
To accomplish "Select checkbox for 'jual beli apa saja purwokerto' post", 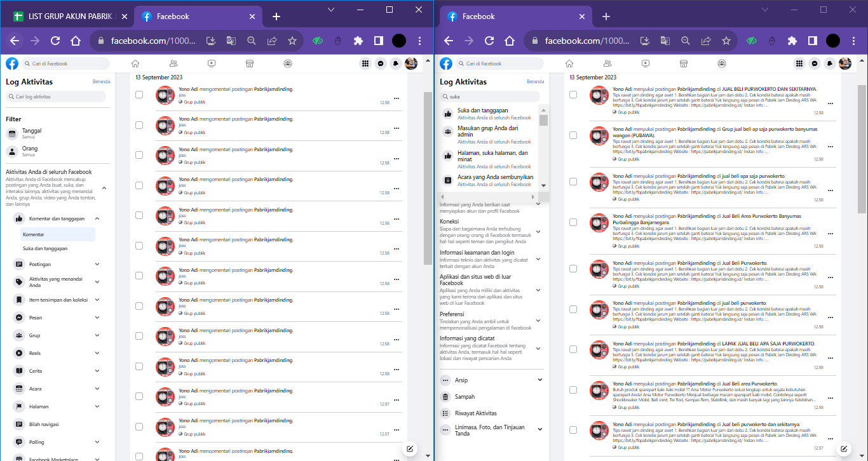I will click(573, 182).
